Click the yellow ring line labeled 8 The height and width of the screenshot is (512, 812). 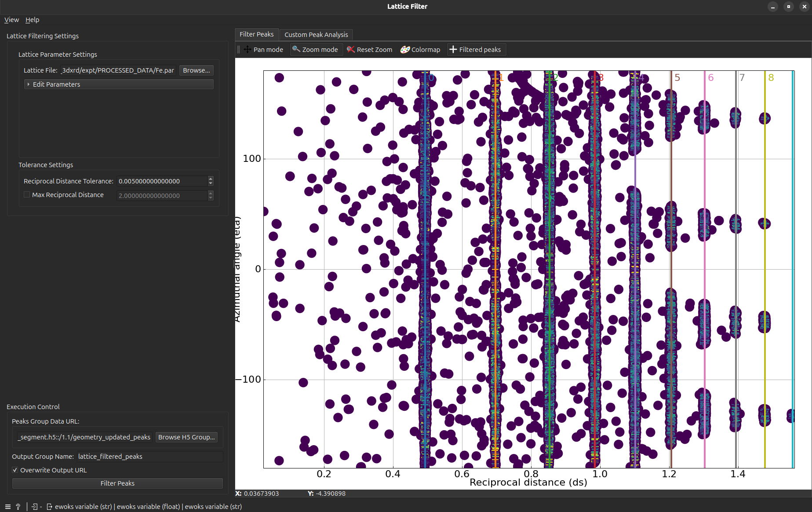(x=765, y=269)
